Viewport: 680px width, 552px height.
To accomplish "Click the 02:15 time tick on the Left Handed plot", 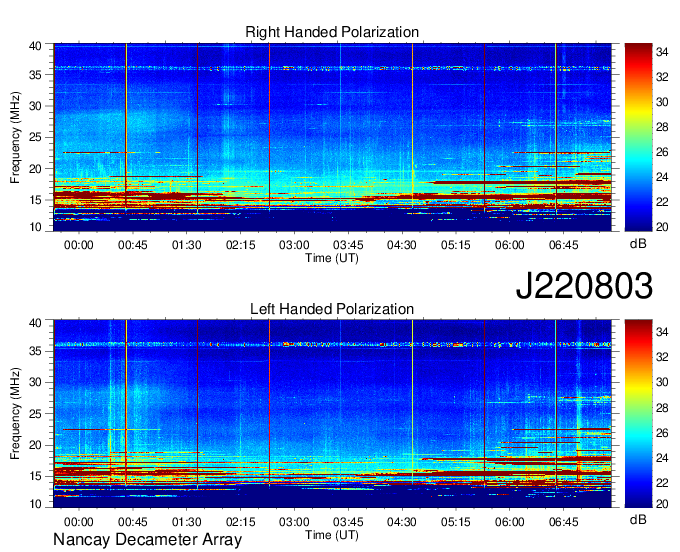I will (x=240, y=522).
